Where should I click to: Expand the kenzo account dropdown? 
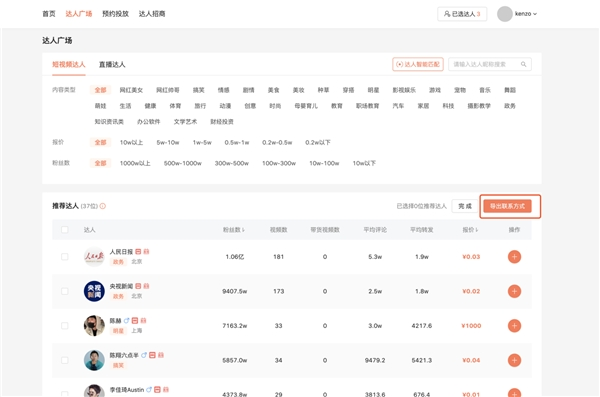click(x=526, y=14)
